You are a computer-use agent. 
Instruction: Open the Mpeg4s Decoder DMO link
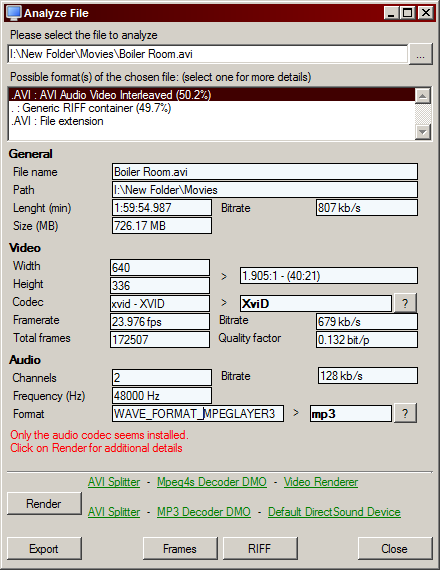click(212, 482)
